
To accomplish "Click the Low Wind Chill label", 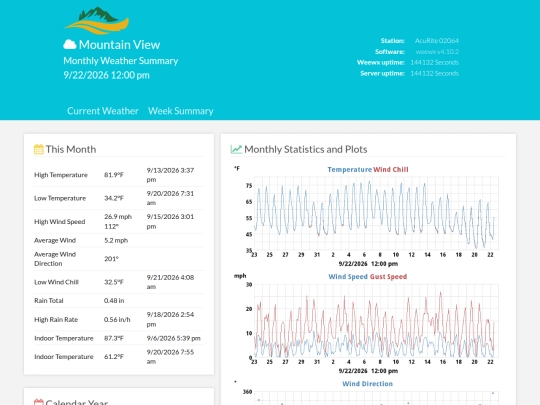I will (56, 282).
